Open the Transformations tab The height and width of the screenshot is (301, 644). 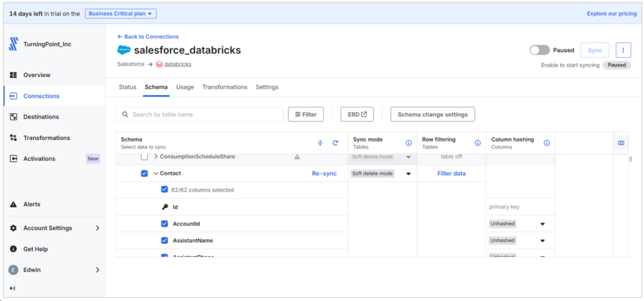pos(225,87)
